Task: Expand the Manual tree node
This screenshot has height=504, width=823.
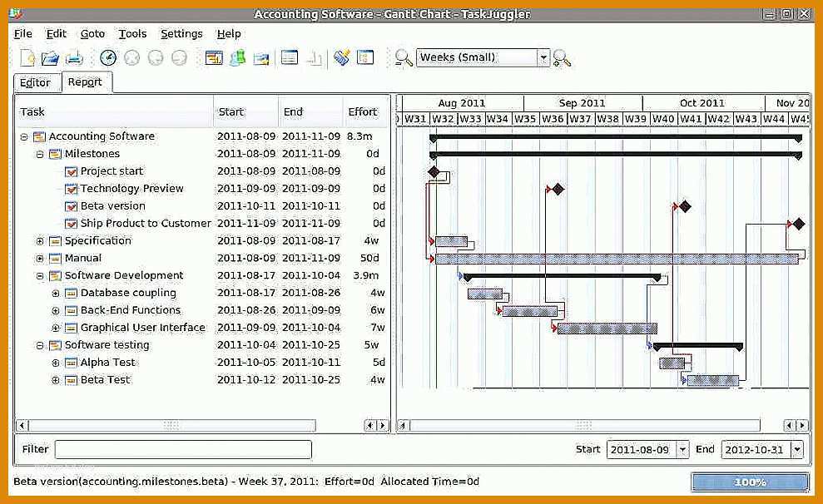Action: tap(40, 259)
